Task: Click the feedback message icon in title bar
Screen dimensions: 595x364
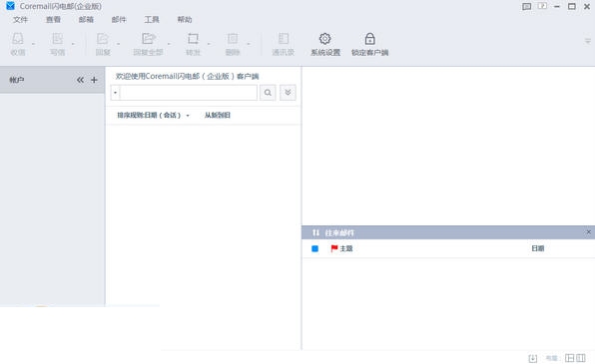Action: click(x=527, y=6)
